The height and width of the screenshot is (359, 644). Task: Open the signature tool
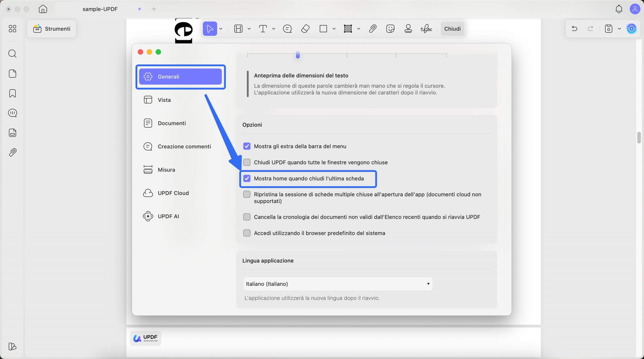[x=426, y=29]
